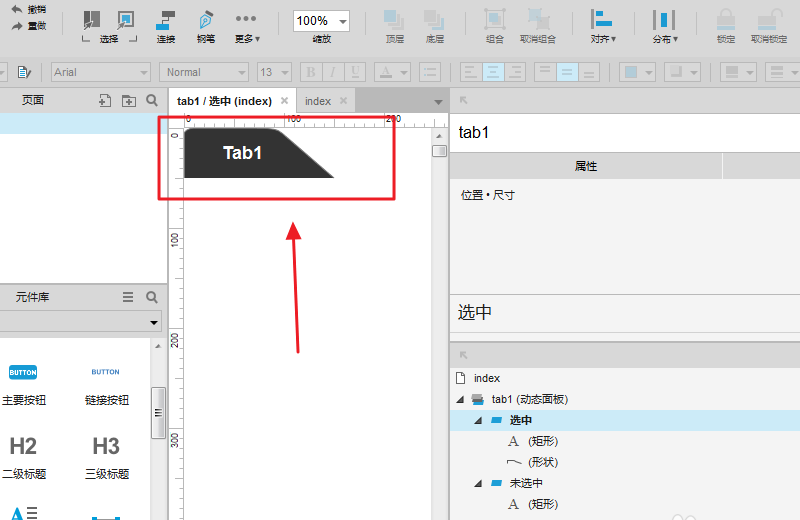
Task: Click the add page icon in Pages panel
Action: (x=105, y=101)
